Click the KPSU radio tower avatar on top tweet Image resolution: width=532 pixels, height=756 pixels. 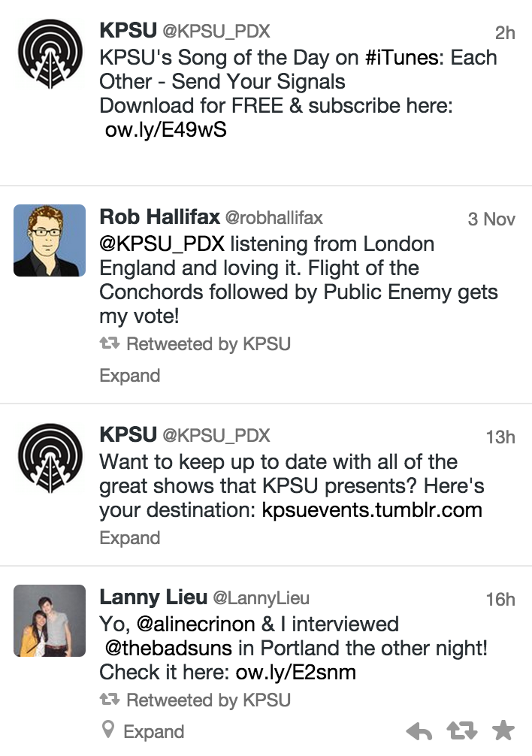50,53
